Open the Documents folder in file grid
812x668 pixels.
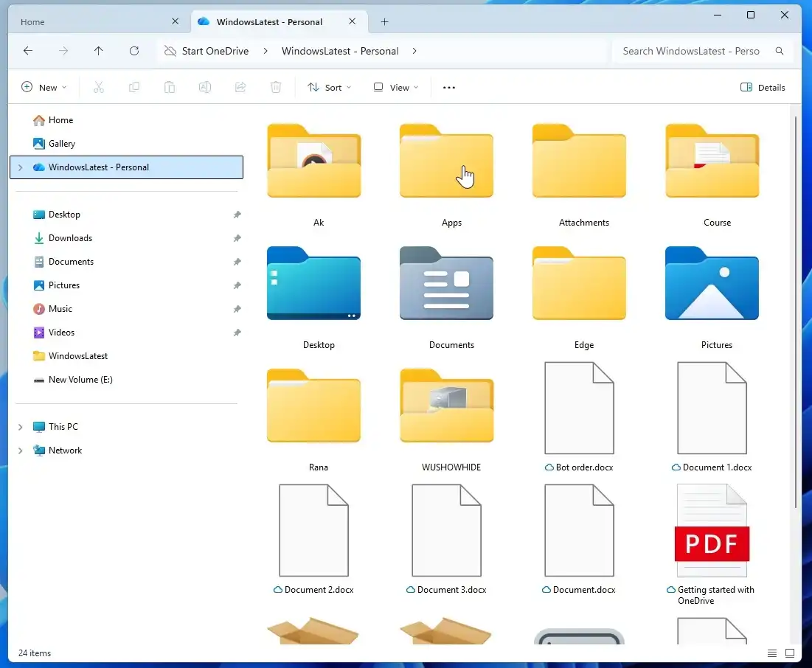pyautogui.click(x=446, y=298)
